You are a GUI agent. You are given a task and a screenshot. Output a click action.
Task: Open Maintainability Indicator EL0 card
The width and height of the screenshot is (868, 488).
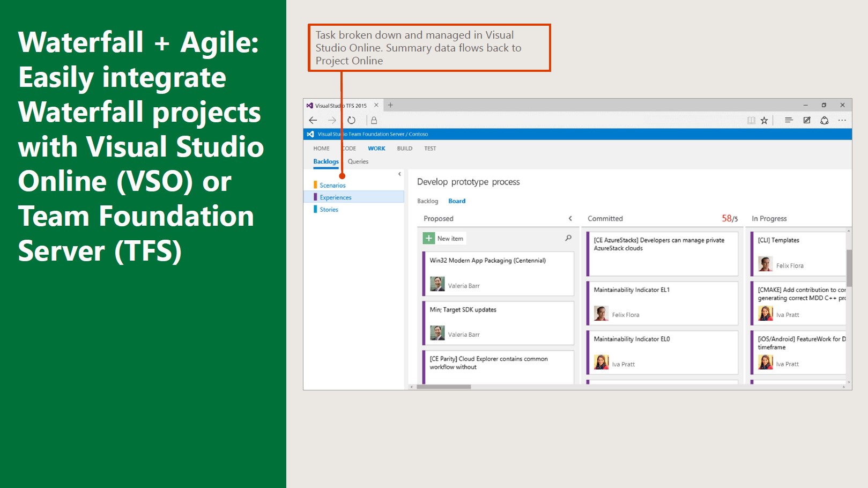coord(662,352)
